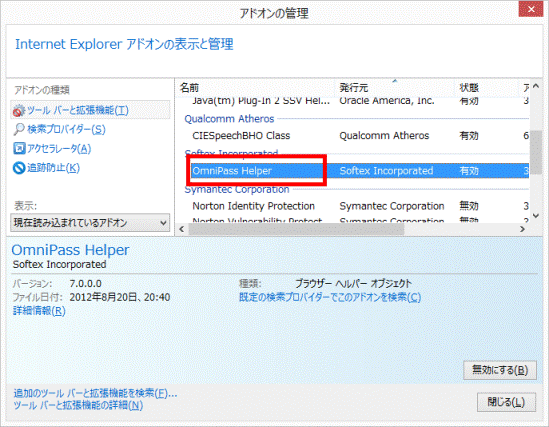Open 詳細情報(R) link
549x427 pixels.
[39, 310]
